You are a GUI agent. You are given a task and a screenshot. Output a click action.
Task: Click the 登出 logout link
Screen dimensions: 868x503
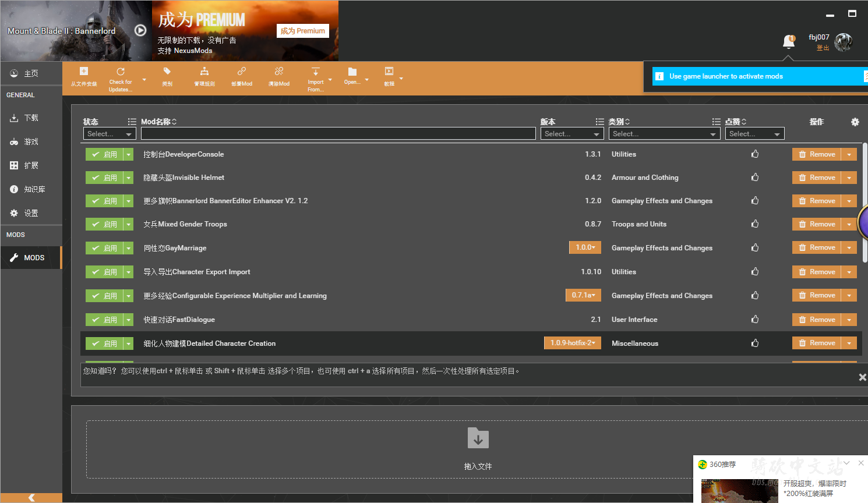[x=823, y=48]
